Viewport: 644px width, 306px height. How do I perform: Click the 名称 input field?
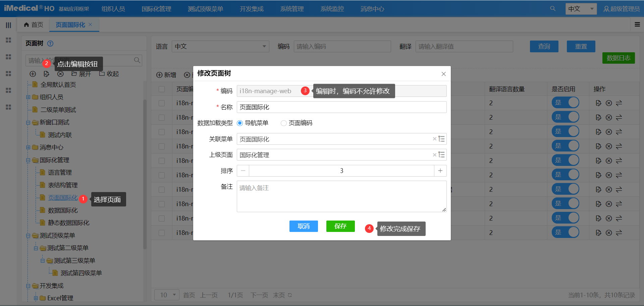(x=341, y=107)
